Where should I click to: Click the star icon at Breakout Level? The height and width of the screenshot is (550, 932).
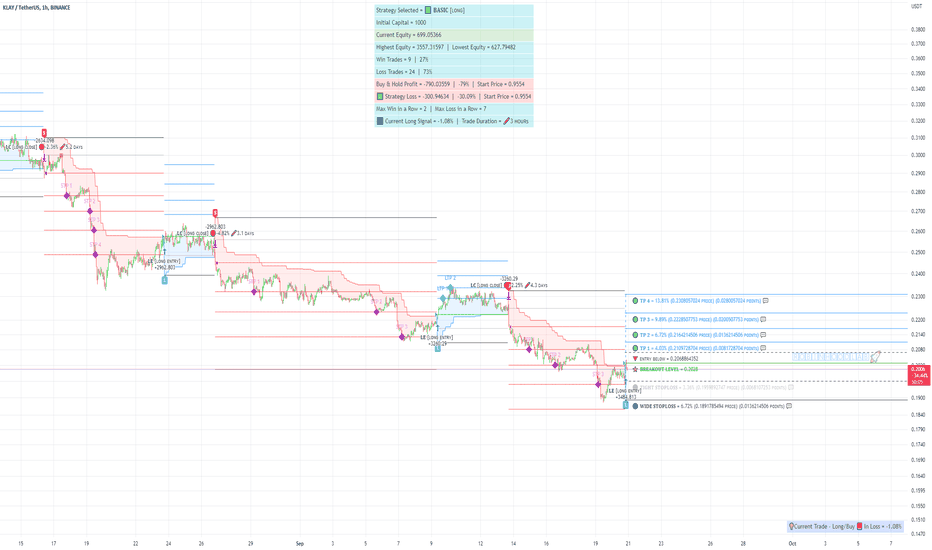[x=635, y=369]
